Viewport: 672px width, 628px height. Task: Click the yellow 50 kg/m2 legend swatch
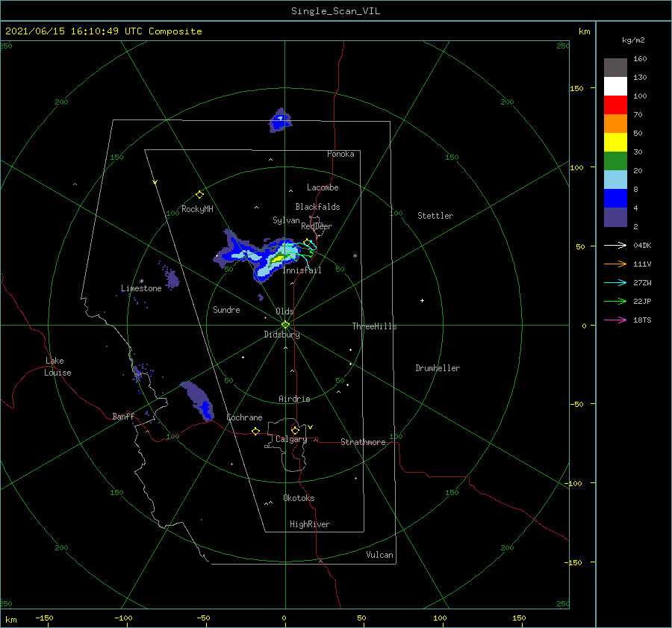[x=615, y=143]
